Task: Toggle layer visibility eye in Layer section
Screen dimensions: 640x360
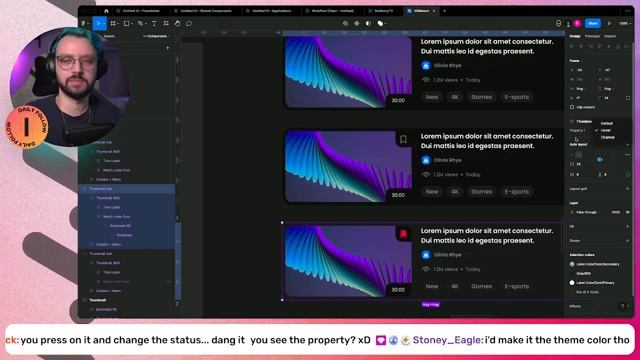Action: (628, 212)
